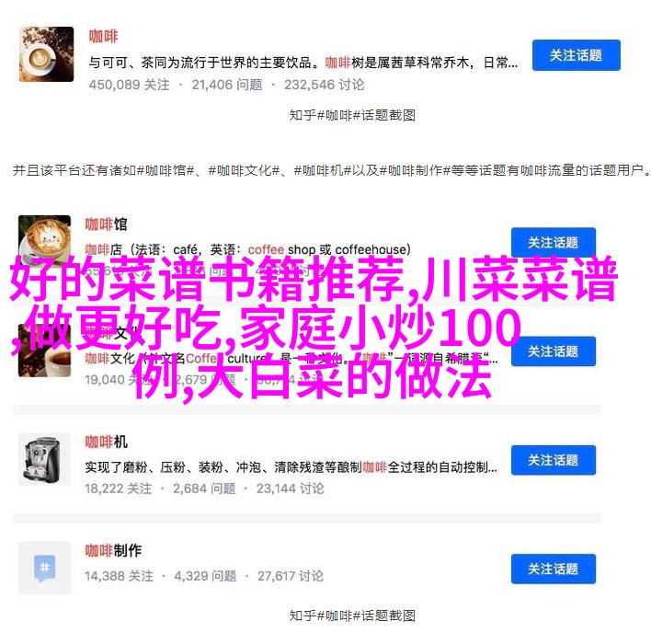Image resolution: width=651 pixels, height=644 pixels.
Task: Follow the 咖啡机 topic using 关注话题
Action: (x=553, y=460)
